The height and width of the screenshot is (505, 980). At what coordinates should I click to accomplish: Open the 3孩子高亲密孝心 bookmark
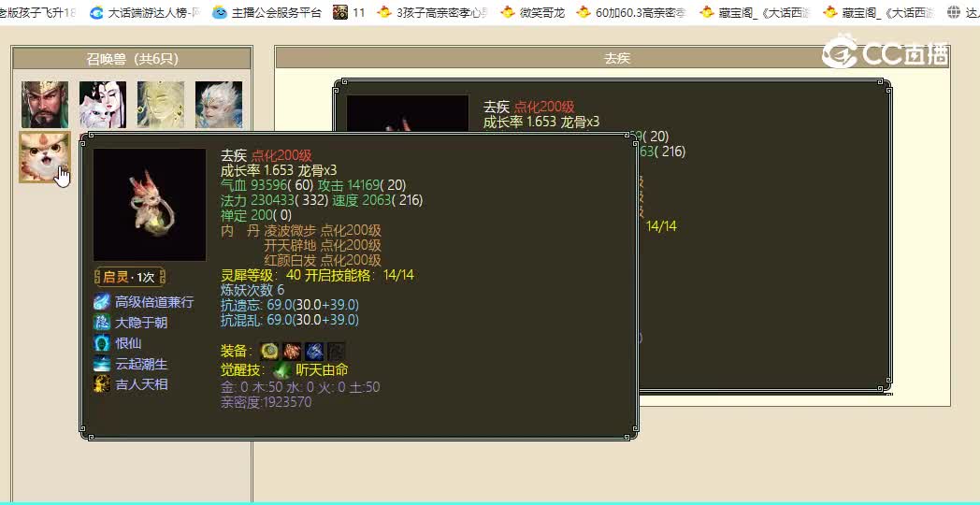tap(433, 12)
